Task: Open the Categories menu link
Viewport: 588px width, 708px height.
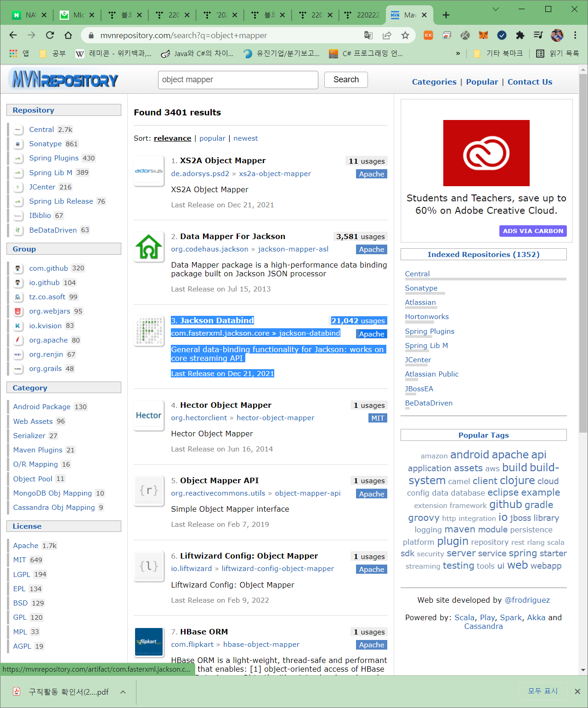Action: pos(434,82)
